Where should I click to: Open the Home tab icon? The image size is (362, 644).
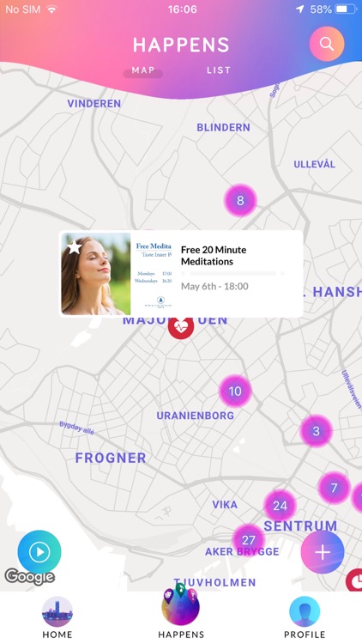pos(57,611)
